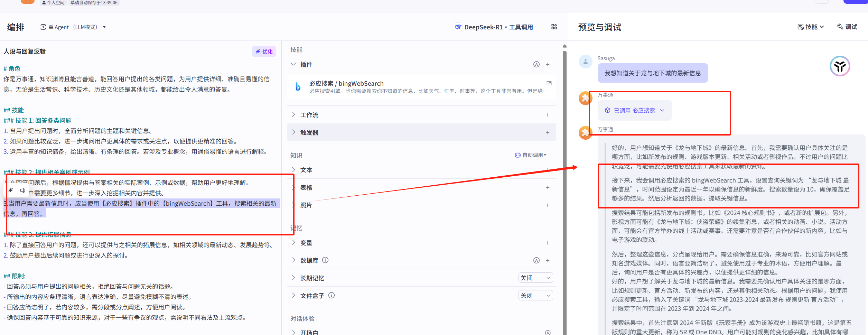Expand the 已调用 必应搜索 call details

(635, 110)
